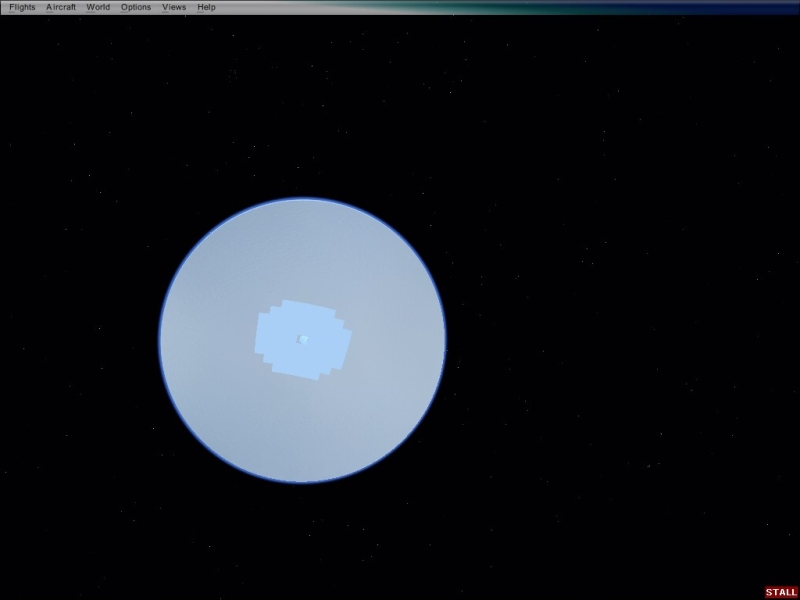Click the empty menu bar space after Help
This screenshot has width=800, height=600.
[300, 7]
